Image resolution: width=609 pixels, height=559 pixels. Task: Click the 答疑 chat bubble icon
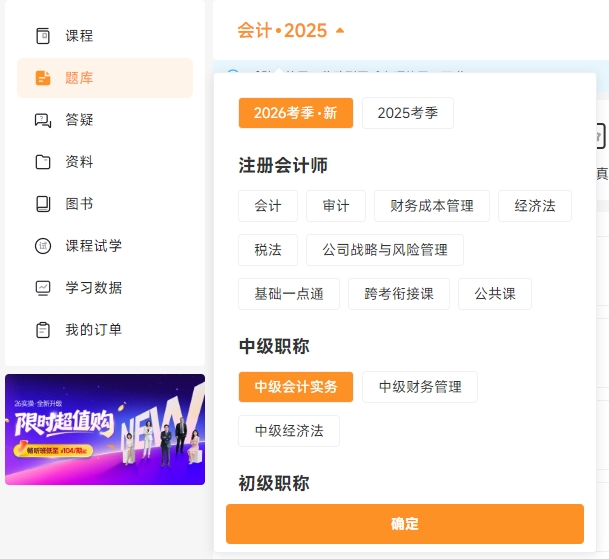pyautogui.click(x=43, y=120)
